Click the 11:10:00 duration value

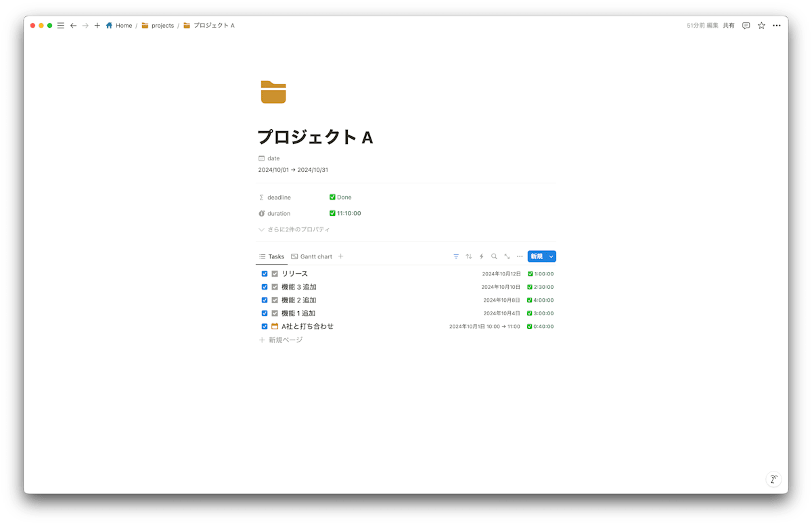[x=345, y=213]
